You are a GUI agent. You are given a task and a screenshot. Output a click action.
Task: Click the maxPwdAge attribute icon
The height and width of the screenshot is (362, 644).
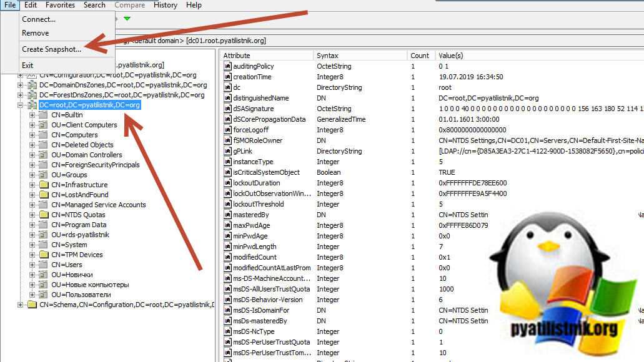pyautogui.click(x=227, y=225)
